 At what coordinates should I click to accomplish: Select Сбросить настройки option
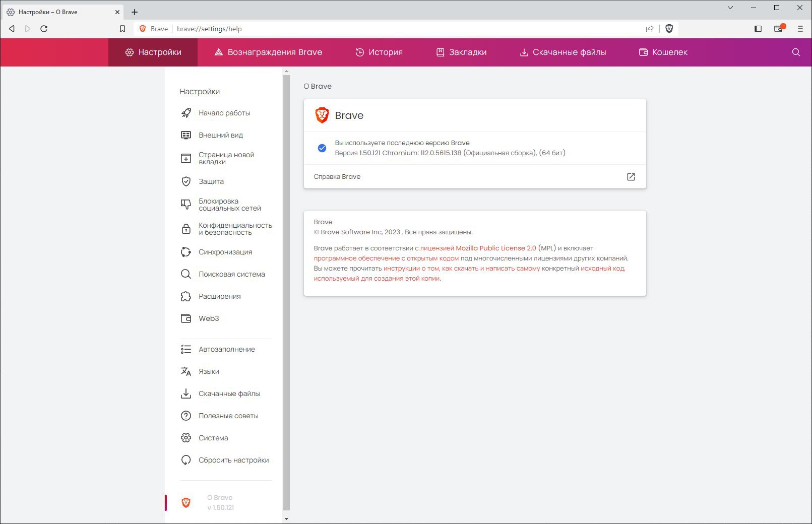234,460
